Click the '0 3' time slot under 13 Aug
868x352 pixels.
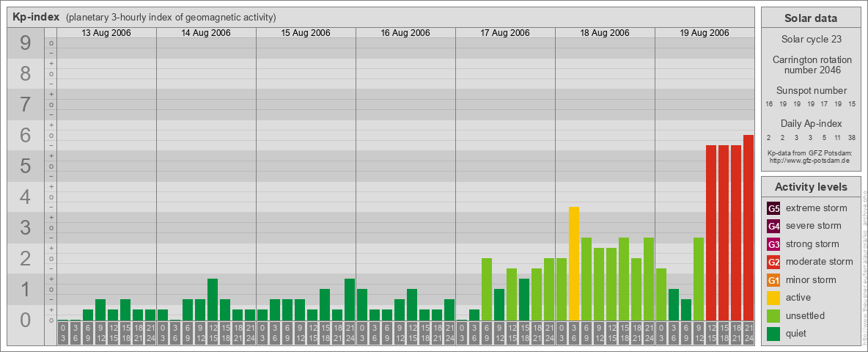(63, 333)
